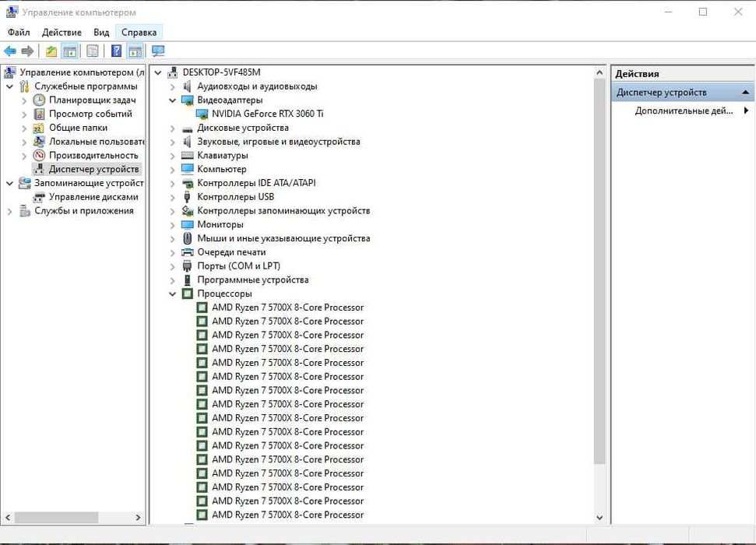This screenshot has width=756, height=545.
Task: Click the Контроллеры IDE ATA/ATAPI icon
Action: 188,183
